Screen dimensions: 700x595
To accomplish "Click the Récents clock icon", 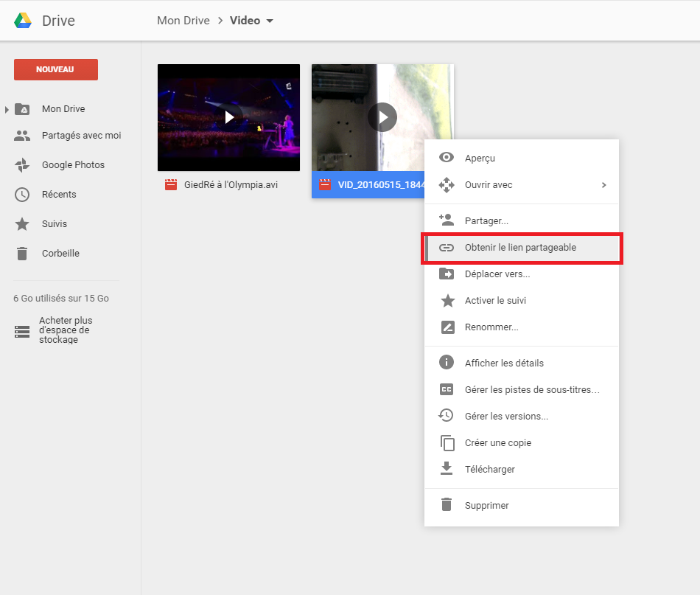I will tap(22, 195).
